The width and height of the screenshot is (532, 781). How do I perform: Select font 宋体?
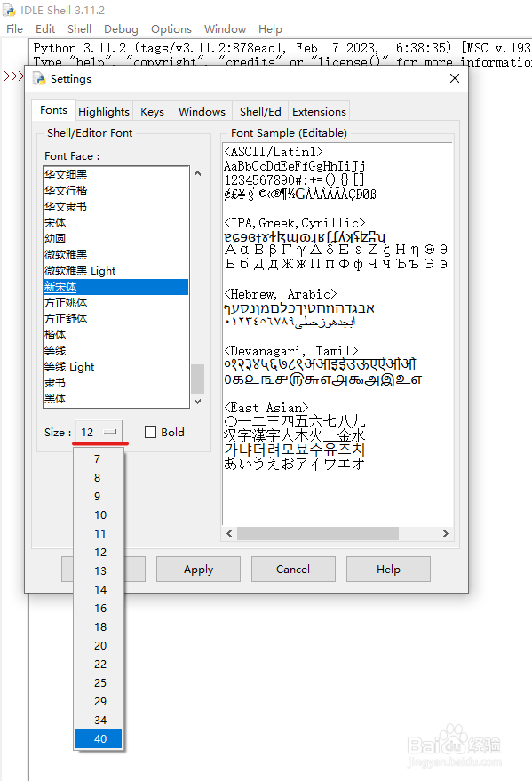(x=115, y=223)
